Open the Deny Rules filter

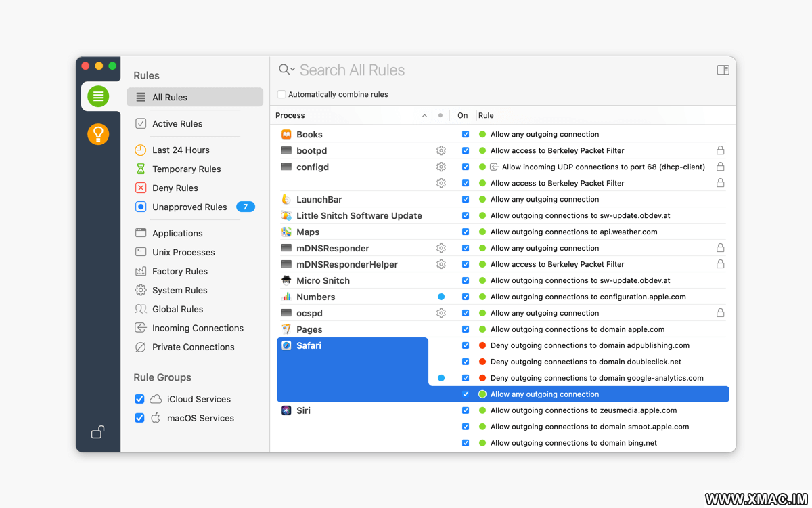pyautogui.click(x=175, y=188)
